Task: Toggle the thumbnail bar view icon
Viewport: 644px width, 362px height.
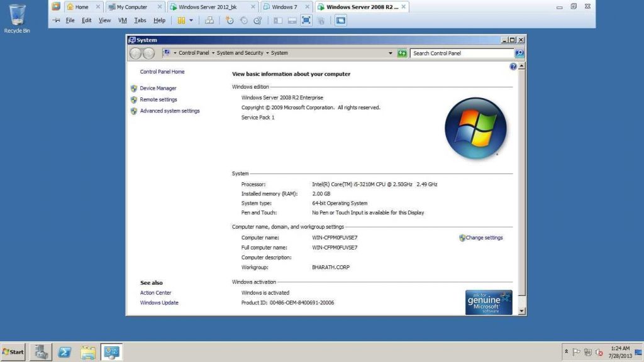Action: pos(292,20)
